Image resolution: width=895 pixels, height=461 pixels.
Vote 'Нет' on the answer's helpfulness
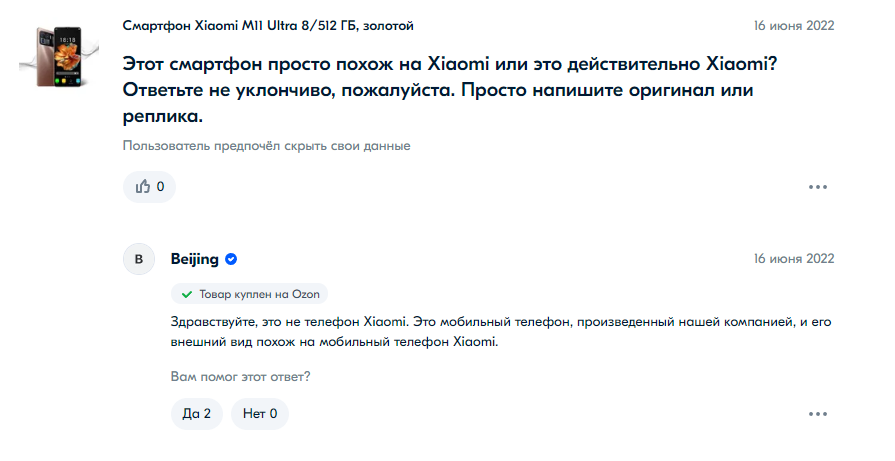[x=259, y=413]
